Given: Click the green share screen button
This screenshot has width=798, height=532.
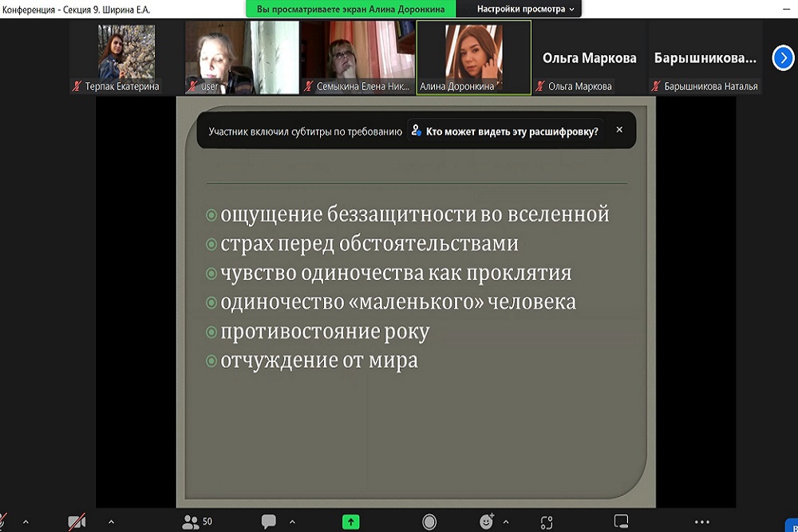Looking at the screenshot, I should (x=350, y=522).
